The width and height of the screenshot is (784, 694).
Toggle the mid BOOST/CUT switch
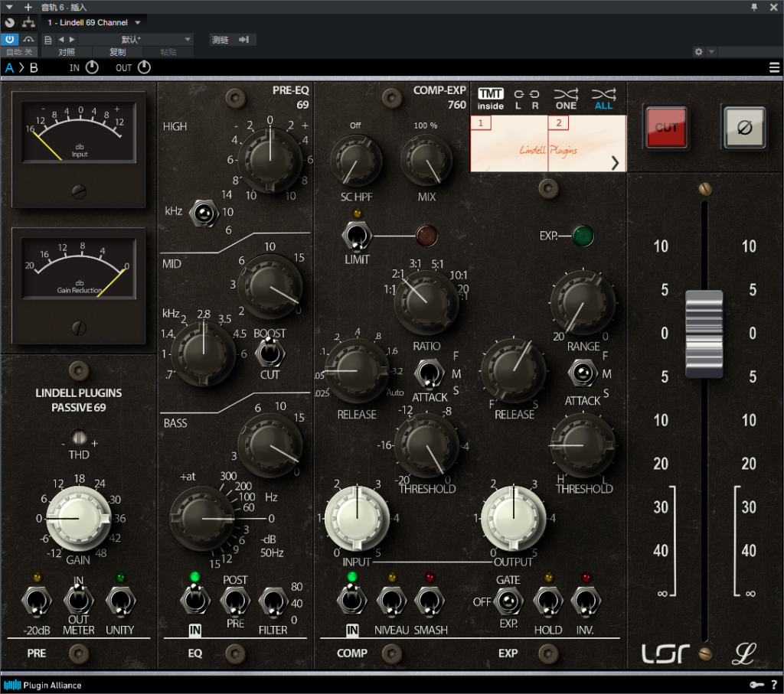(x=270, y=352)
